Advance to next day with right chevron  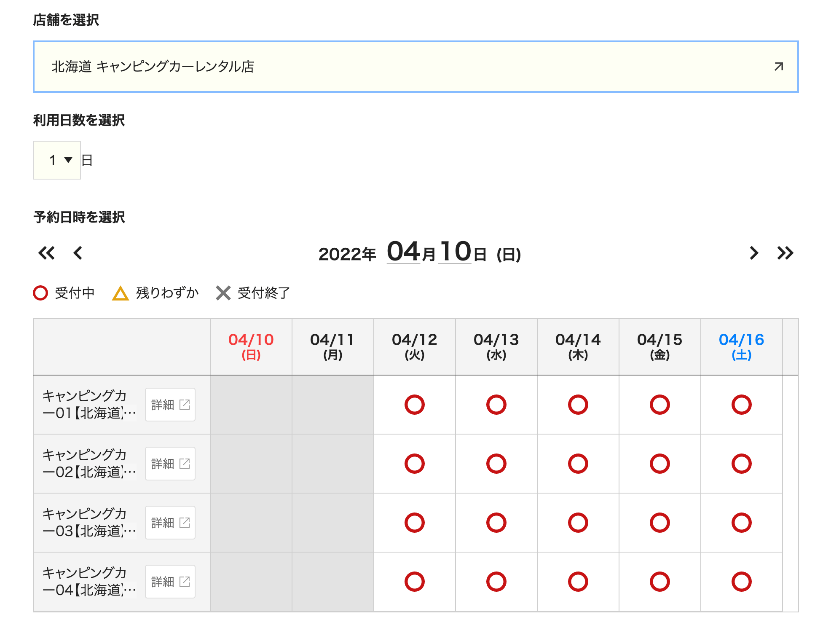(754, 253)
